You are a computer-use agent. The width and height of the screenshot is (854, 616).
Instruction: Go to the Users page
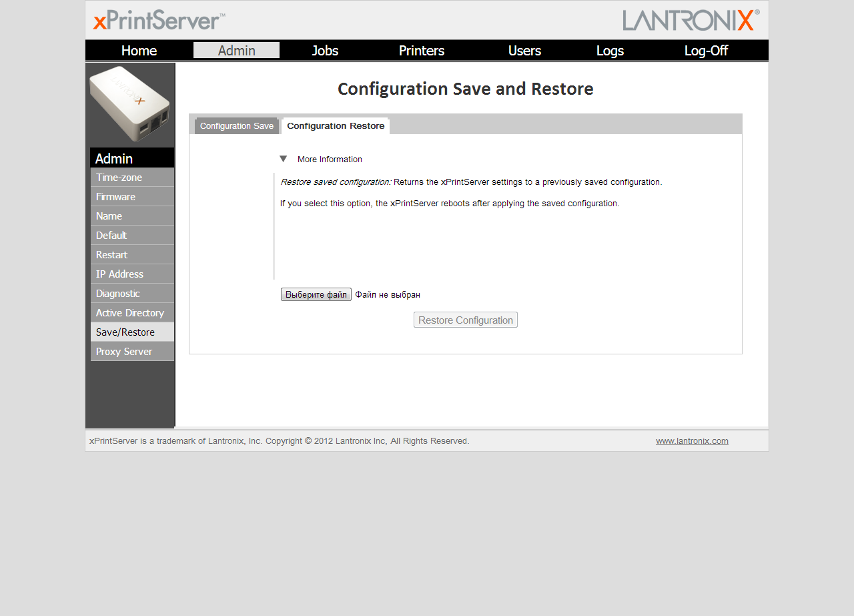tap(524, 51)
